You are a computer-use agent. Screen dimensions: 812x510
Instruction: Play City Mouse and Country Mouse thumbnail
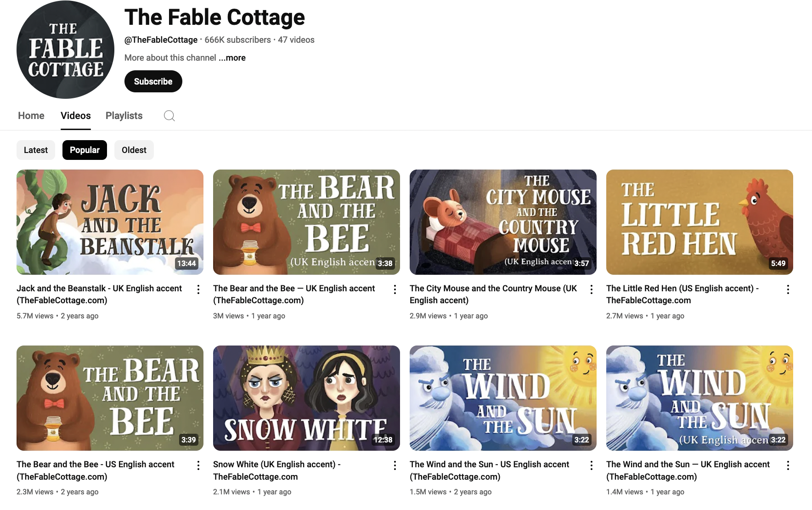[503, 222]
